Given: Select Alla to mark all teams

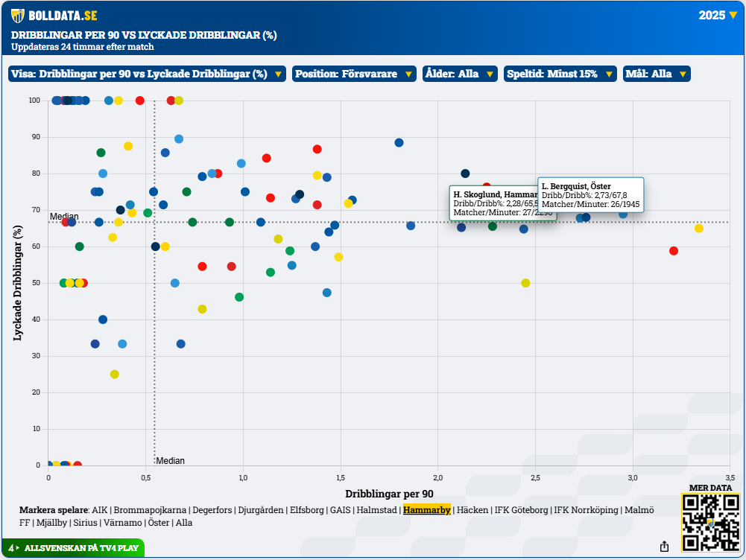Looking at the screenshot, I should (x=183, y=523).
